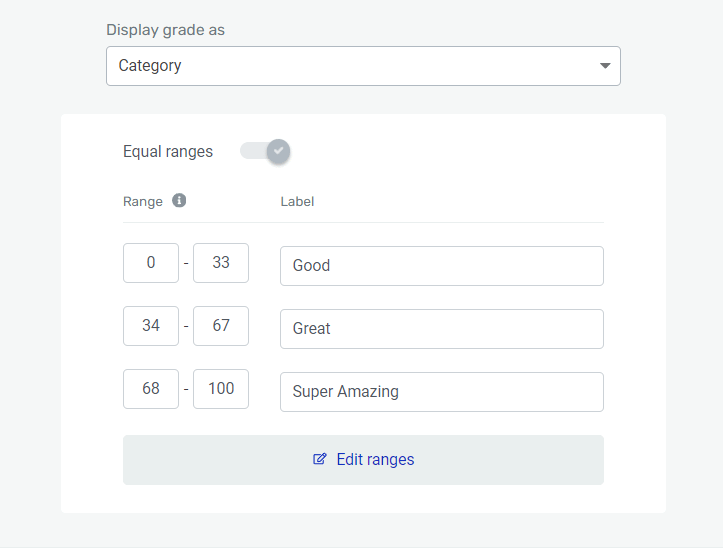
Task: Click the Good label field
Action: click(x=441, y=266)
